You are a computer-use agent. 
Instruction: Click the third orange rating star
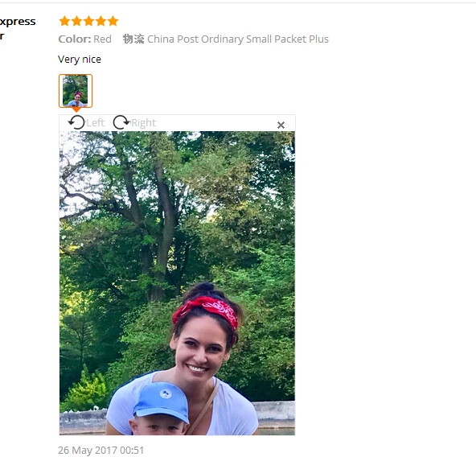(88, 21)
